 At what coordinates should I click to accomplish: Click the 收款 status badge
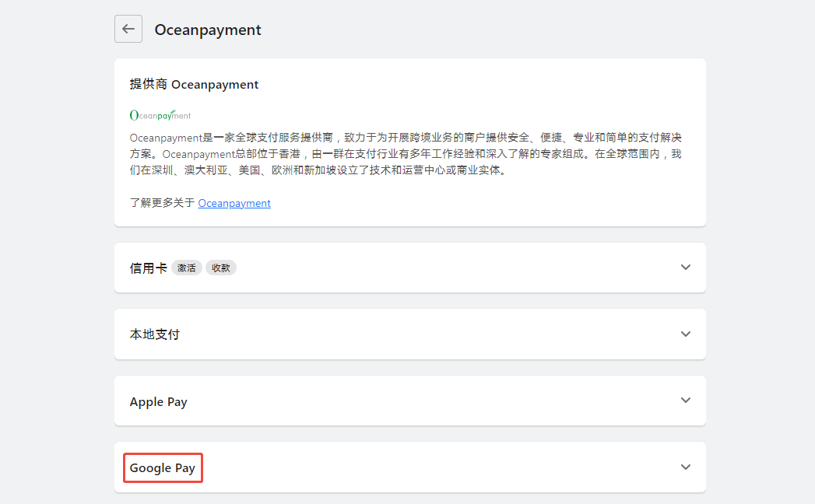point(221,268)
